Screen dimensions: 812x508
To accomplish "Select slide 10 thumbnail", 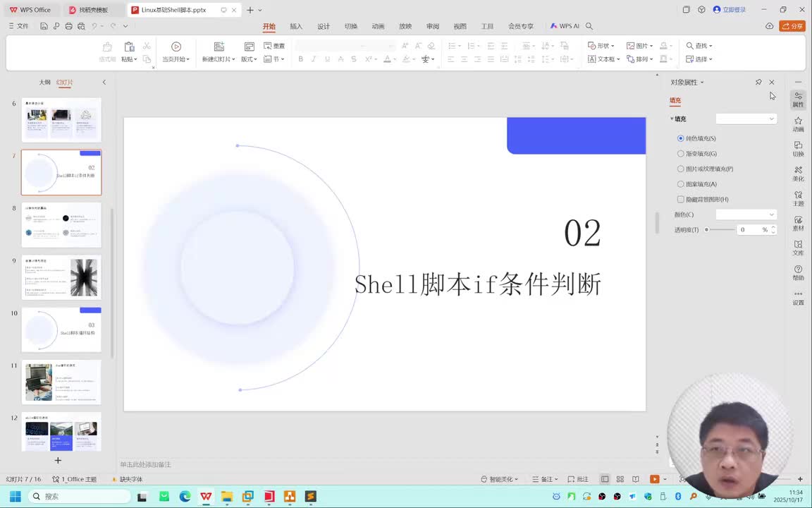I will coord(61,329).
